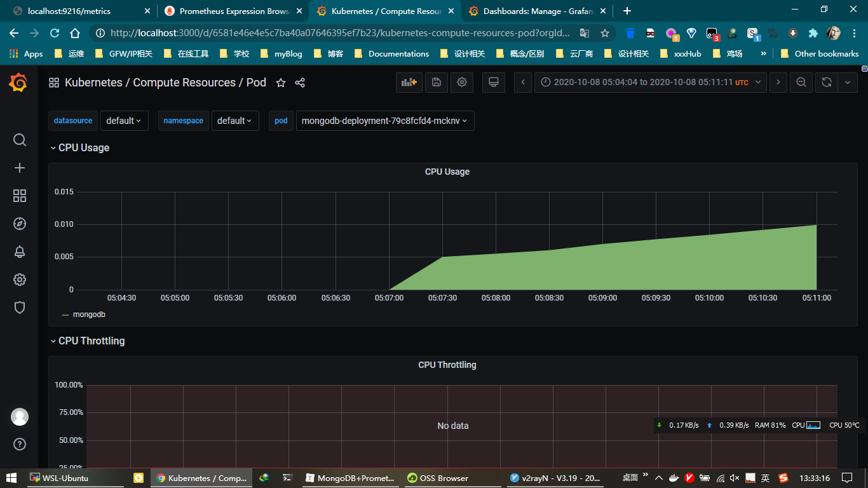Star the dashboard as favorite
Viewport: 868px width, 488px height.
click(280, 83)
